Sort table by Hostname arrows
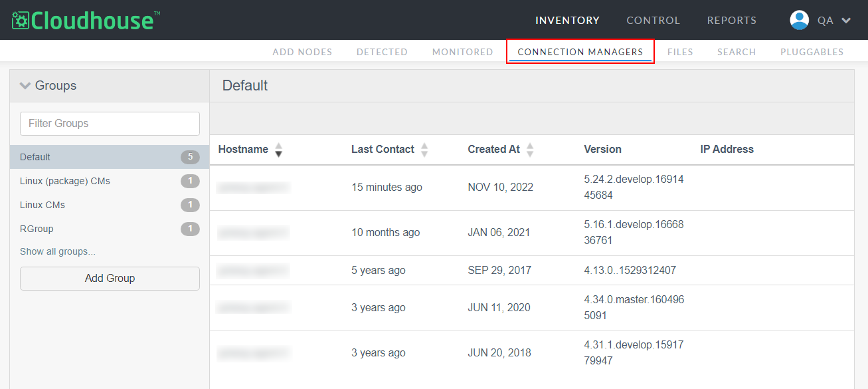868x389 pixels. [x=279, y=150]
